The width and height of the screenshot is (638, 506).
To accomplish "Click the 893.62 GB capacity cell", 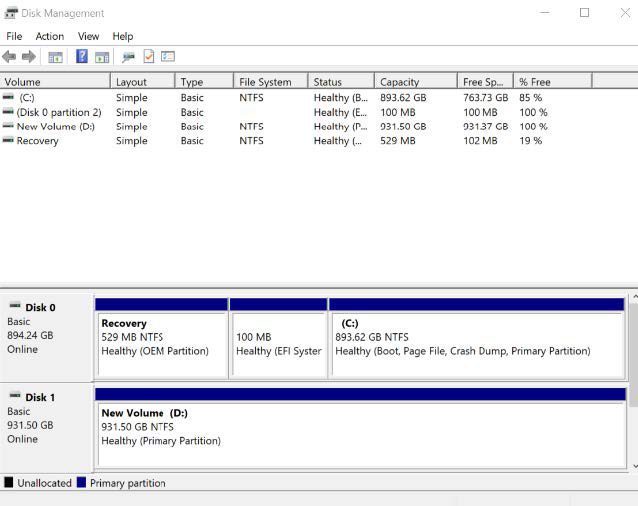I will pos(403,98).
